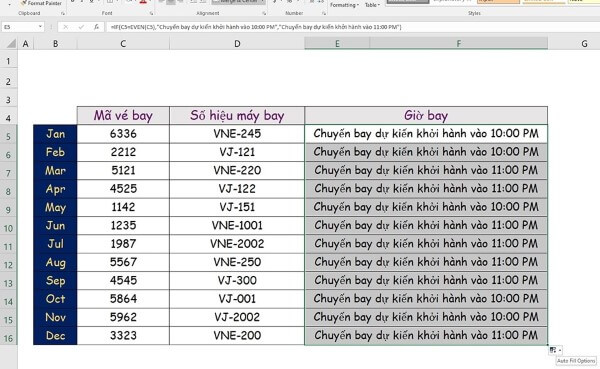Click the Select All corner triangle

pyautogui.click(x=11, y=44)
